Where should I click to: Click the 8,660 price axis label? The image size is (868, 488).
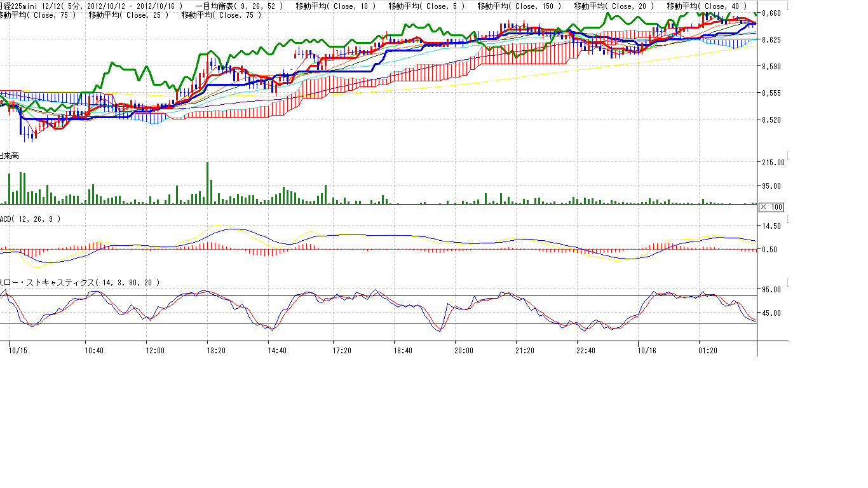tap(771, 13)
